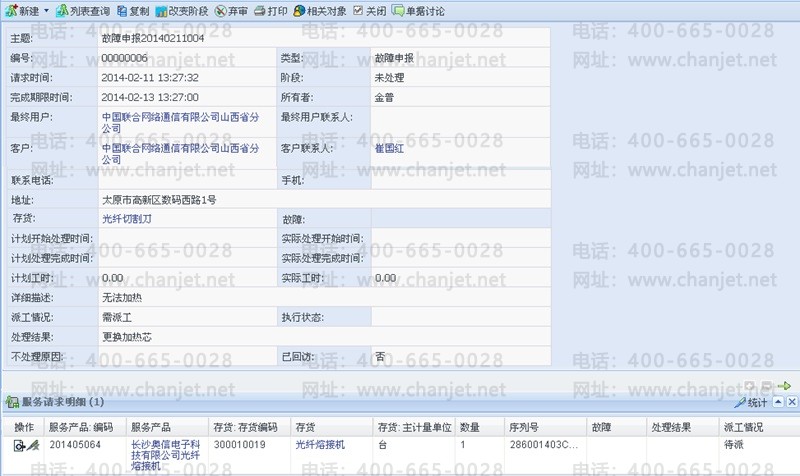
Task: Click the 打印 (Print) toolbar button
Action: click(271, 11)
